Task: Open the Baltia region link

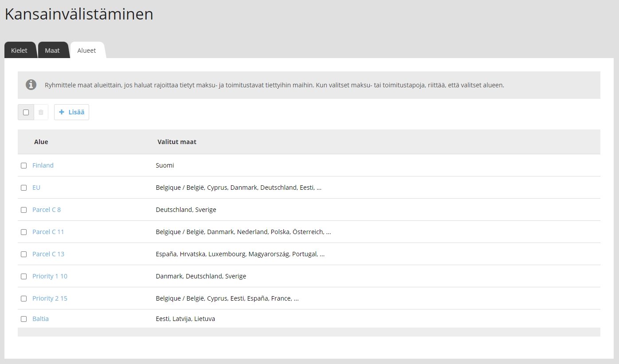Action: [40, 319]
